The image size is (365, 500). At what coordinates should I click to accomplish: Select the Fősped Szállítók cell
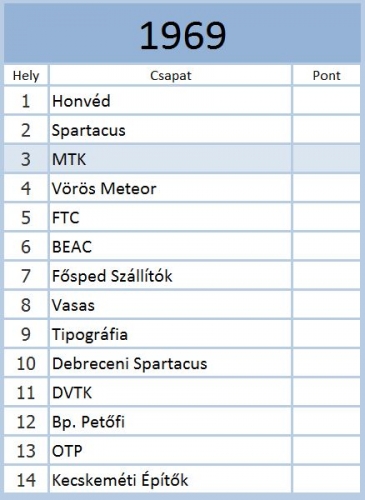click(170, 276)
